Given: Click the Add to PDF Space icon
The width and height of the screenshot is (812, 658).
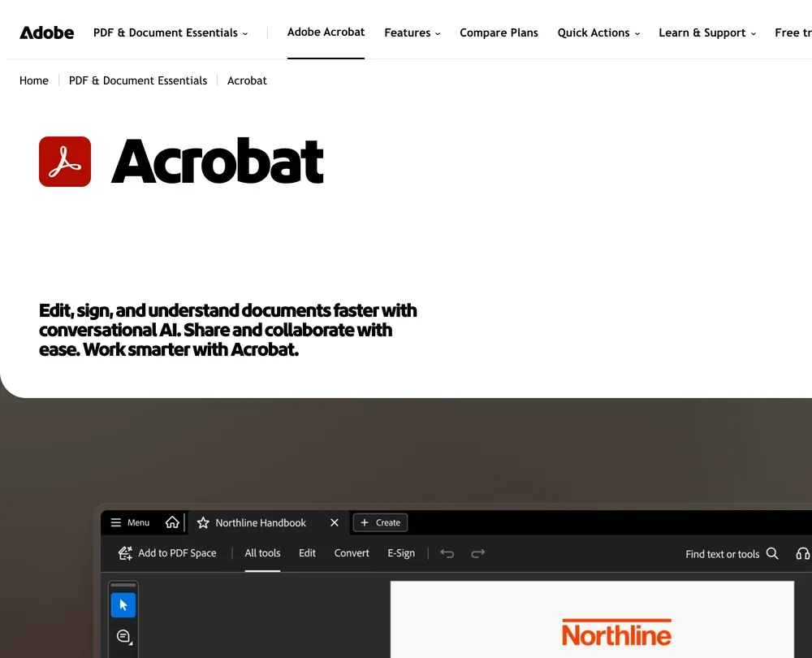Looking at the screenshot, I should pos(125,553).
